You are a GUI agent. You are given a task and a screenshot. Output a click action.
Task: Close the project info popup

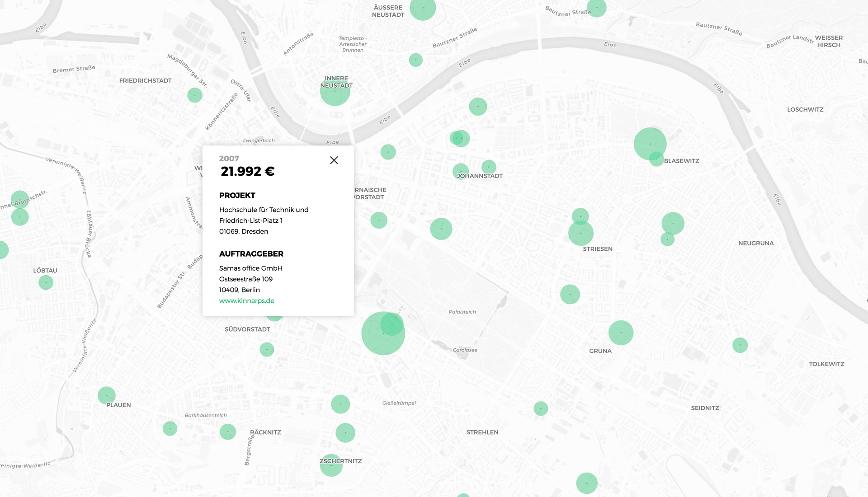click(x=334, y=160)
